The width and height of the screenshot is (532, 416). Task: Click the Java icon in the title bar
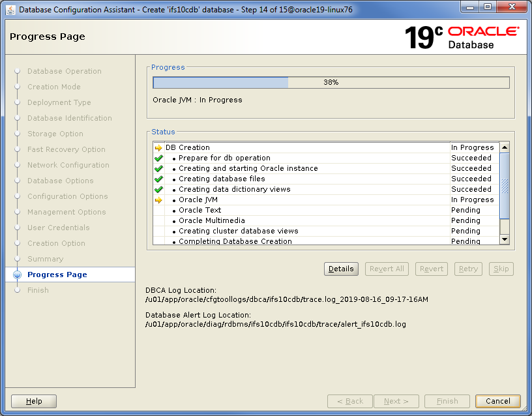pyautogui.click(x=8, y=8)
